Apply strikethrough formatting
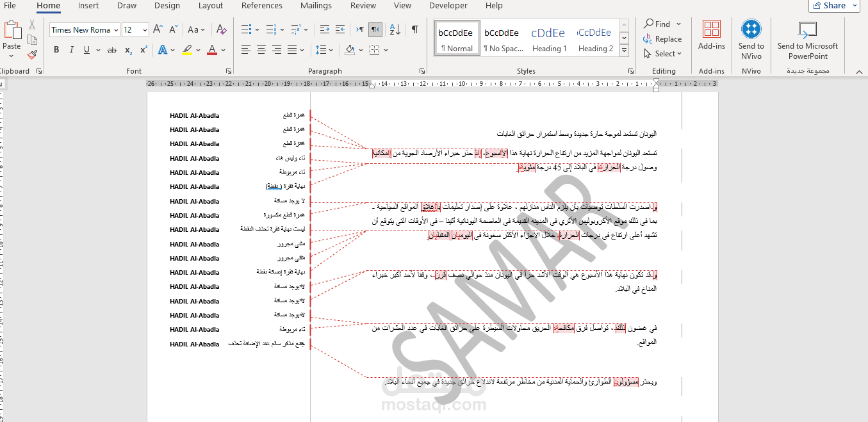Image resolution: width=868 pixels, height=422 pixels. coord(112,50)
